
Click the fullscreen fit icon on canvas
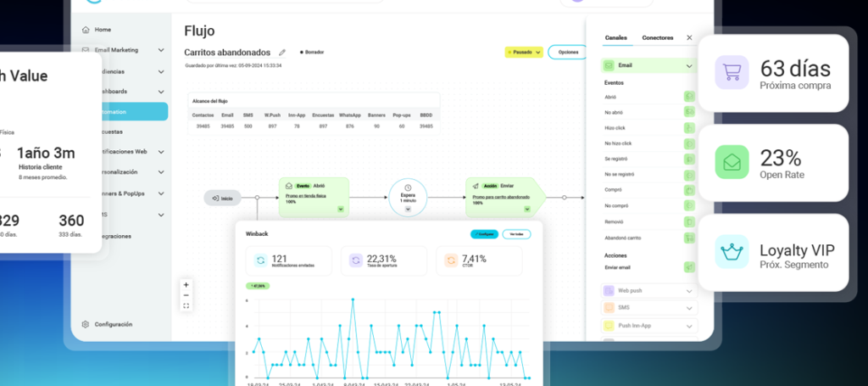pyautogui.click(x=186, y=305)
